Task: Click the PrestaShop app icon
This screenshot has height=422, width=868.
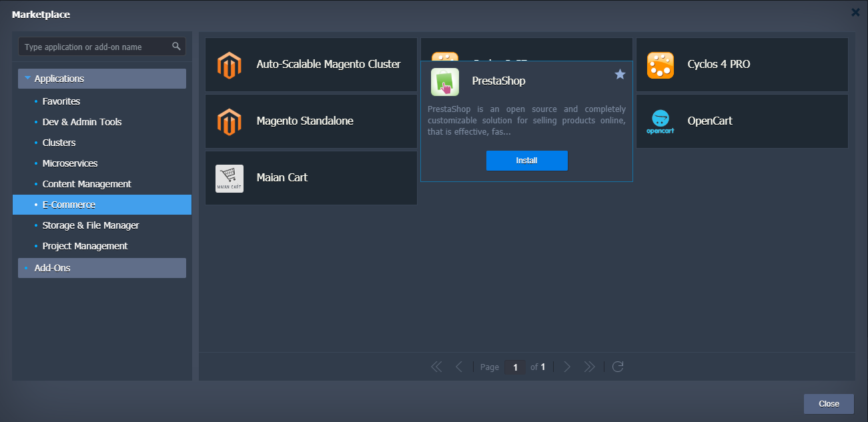Action: coord(444,81)
